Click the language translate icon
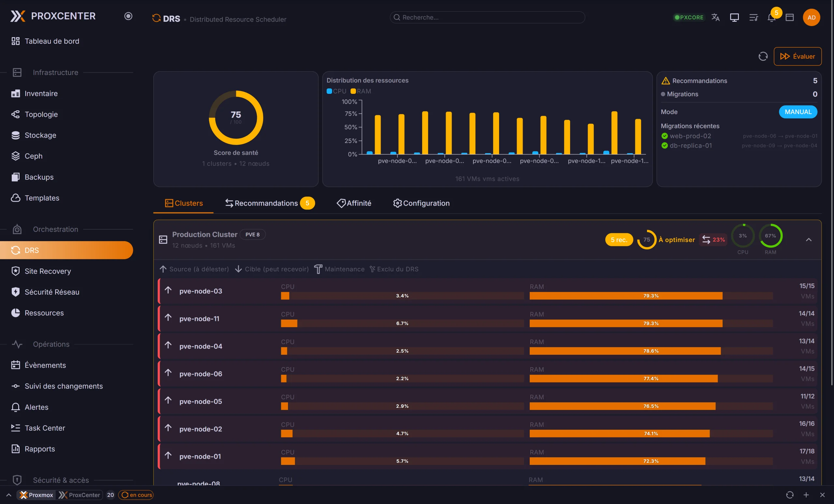Screen dimensions: 834x504 pos(715,17)
